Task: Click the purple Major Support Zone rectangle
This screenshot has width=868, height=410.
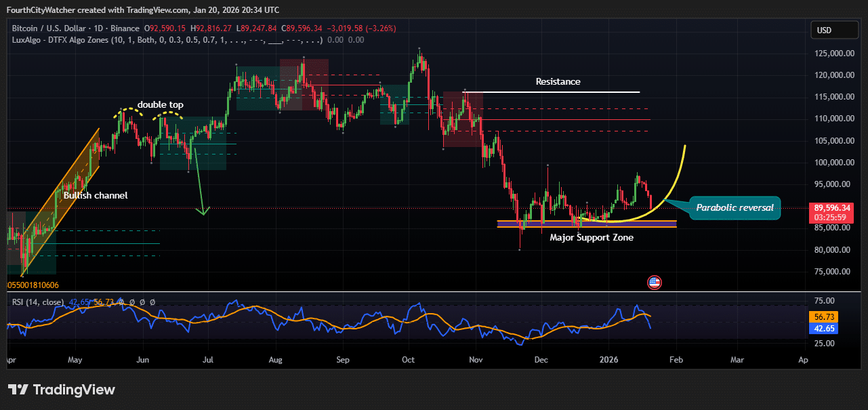Action: [x=586, y=224]
